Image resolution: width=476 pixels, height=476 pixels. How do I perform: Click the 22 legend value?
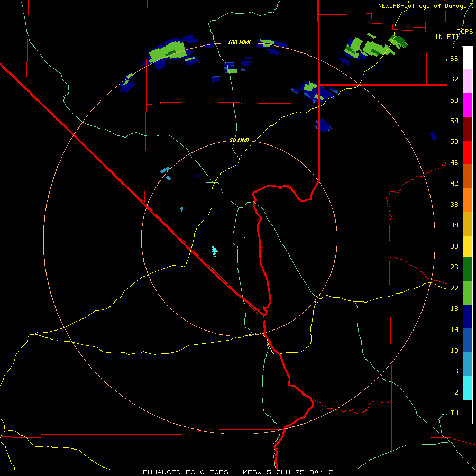[x=454, y=288]
